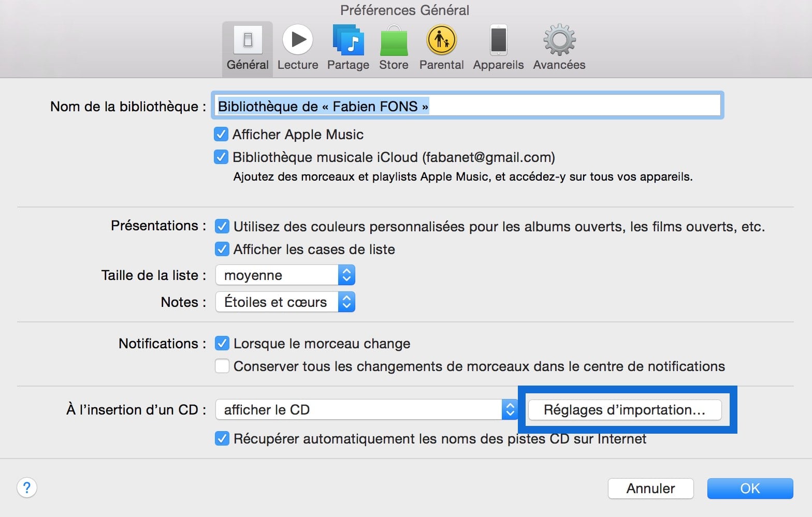The height and width of the screenshot is (517, 812).
Task: Open the Store shopping bag icon
Action: [x=394, y=40]
